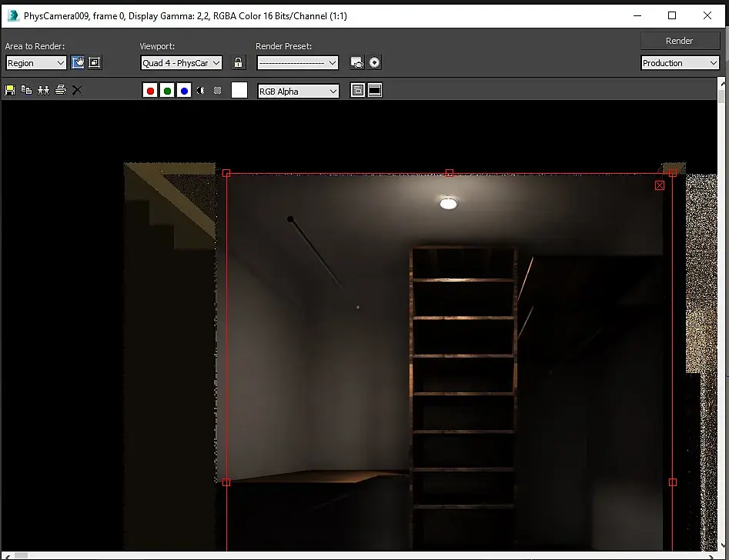Click the Save Image disk icon
The width and height of the screenshot is (729, 560).
pos(10,90)
